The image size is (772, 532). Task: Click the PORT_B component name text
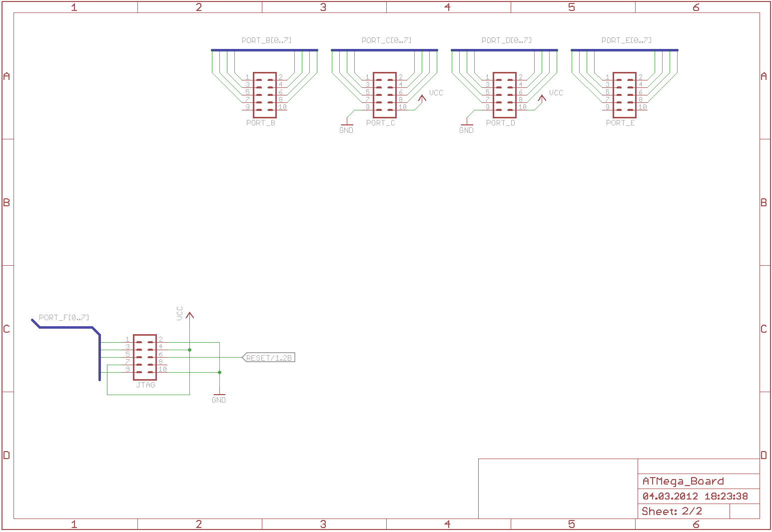pyautogui.click(x=261, y=123)
